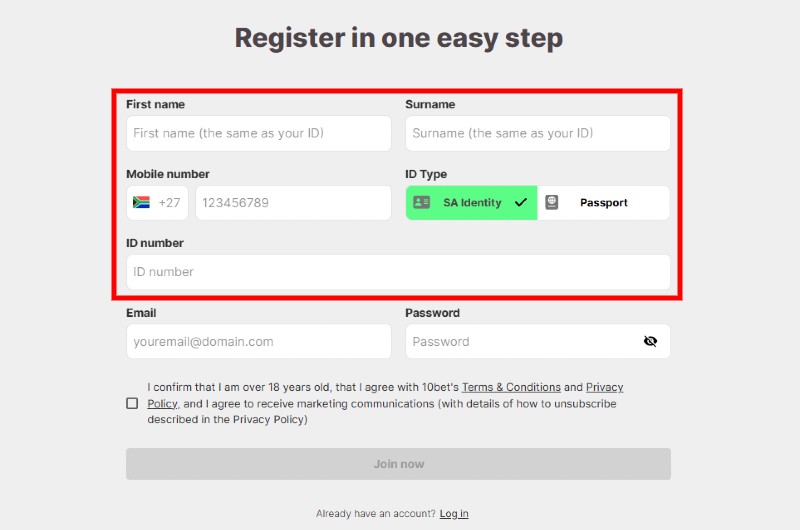This screenshot has height=530, width=800.
Task: Click the Password input field
Action: pos(538,341)
